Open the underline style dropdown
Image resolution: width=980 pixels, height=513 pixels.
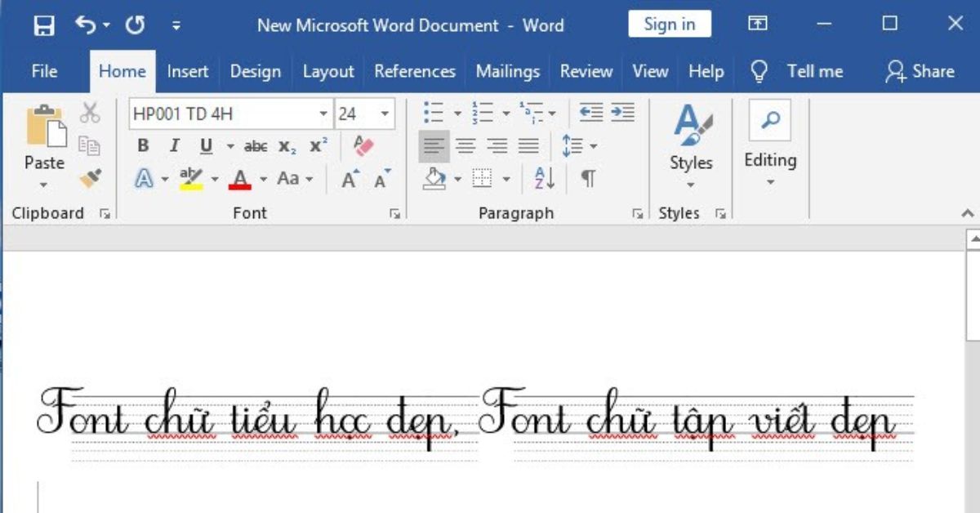[230, 146]
